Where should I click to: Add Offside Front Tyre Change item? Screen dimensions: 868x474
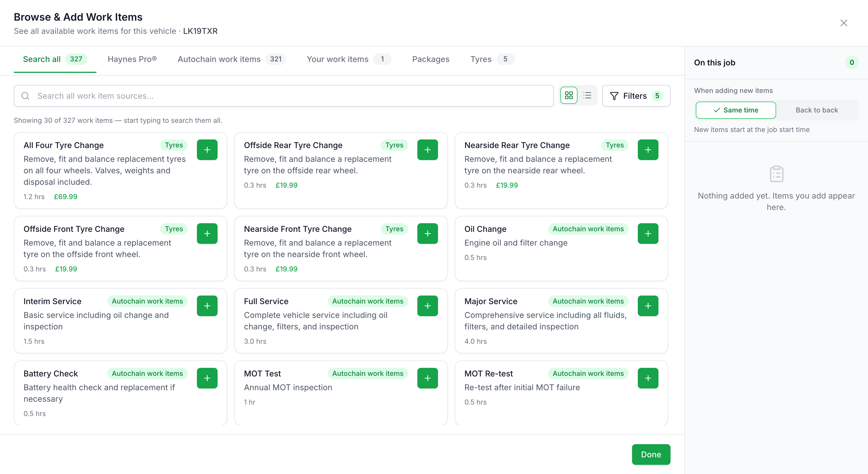[207, 234]
